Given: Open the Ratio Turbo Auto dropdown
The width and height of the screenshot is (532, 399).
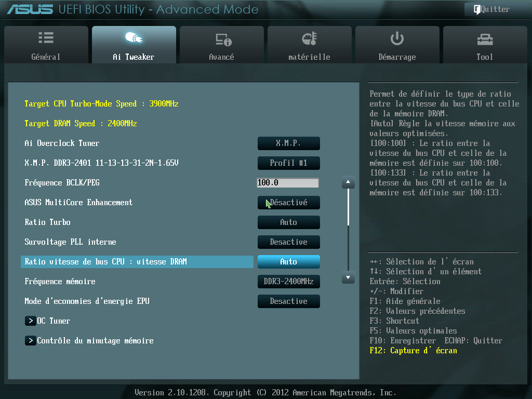Looking at the screenshot, I should [x=289, y=222].
